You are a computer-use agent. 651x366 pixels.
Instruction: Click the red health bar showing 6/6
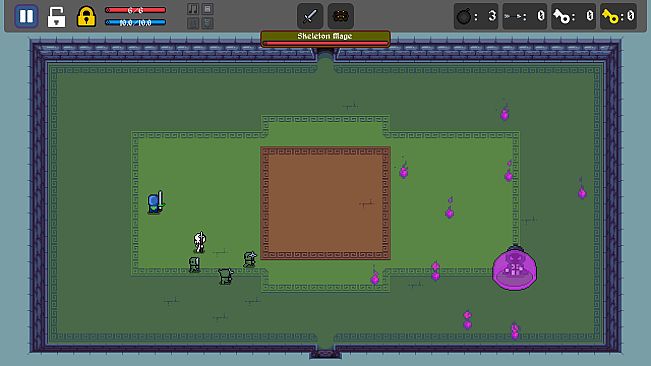[135, 10]
